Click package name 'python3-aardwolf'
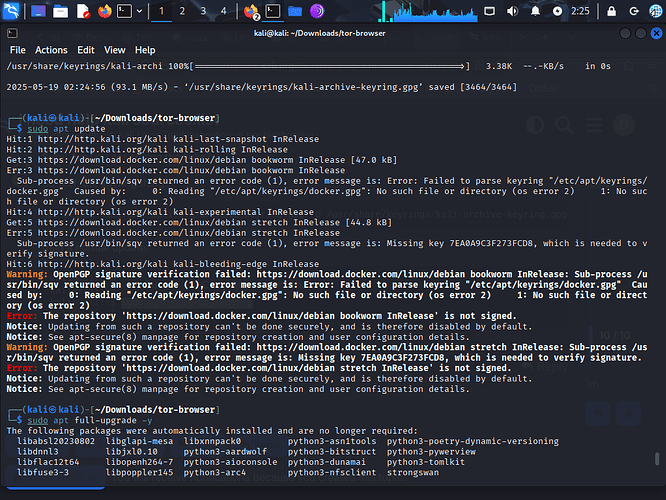The height and width of the screenshot is (500, 666). [x=225, y=452]
